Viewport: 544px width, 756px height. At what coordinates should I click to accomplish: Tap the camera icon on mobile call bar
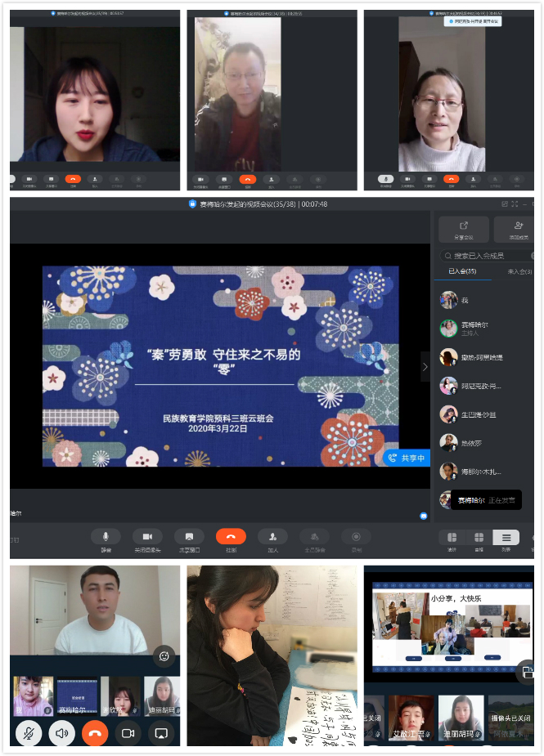128,733
